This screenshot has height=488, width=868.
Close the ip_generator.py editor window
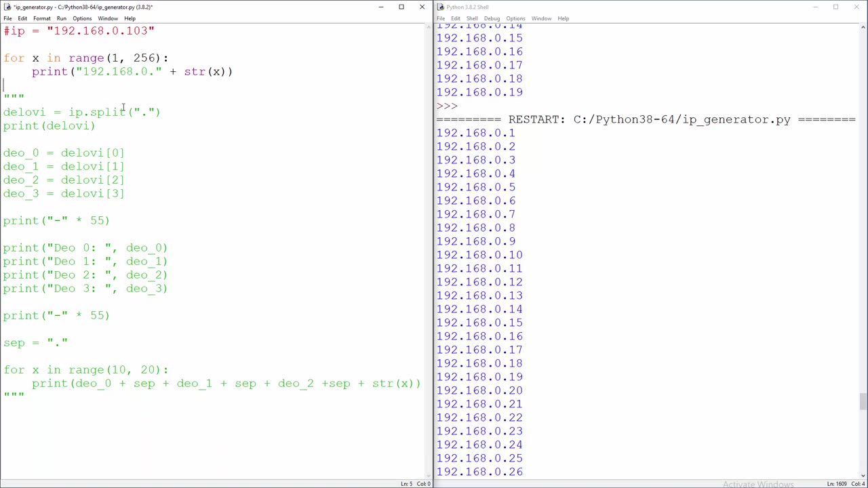click(x=422, y=7)
